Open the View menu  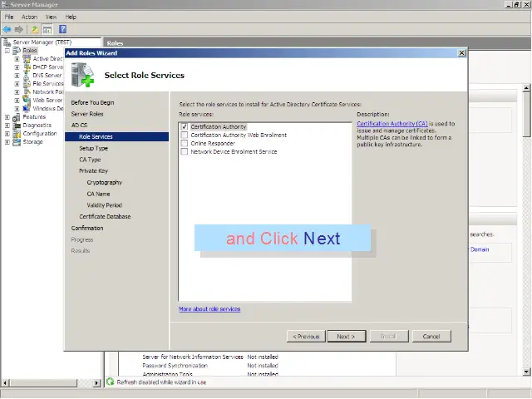51,17
